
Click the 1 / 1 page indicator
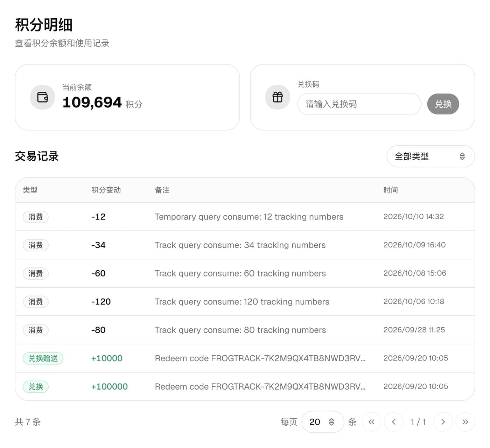coord(418,422)
